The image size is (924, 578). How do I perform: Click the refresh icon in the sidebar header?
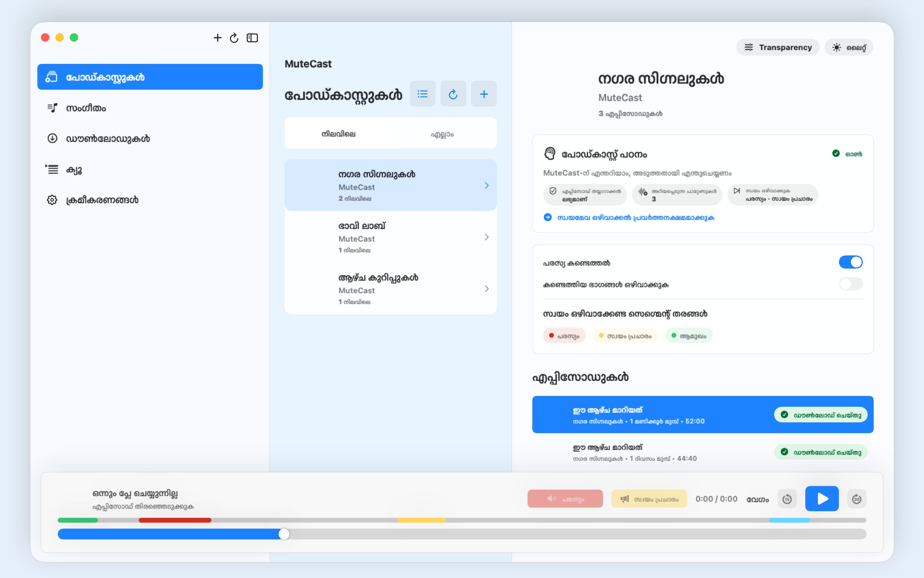click(234, 38)
